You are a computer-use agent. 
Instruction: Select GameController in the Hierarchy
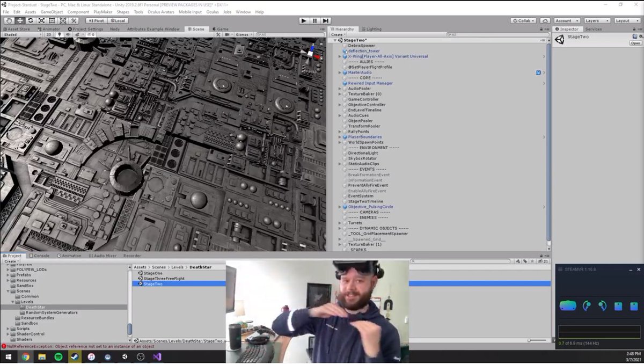[x=363, y=99]
